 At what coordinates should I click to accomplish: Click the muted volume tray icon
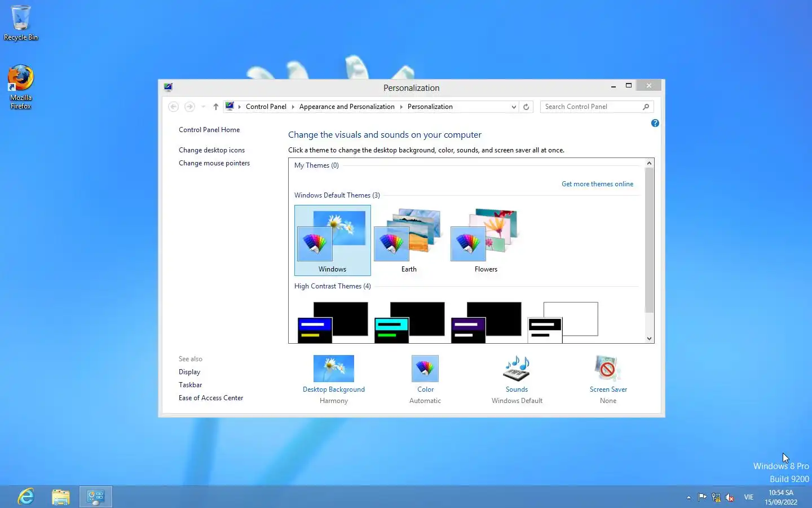730,497
